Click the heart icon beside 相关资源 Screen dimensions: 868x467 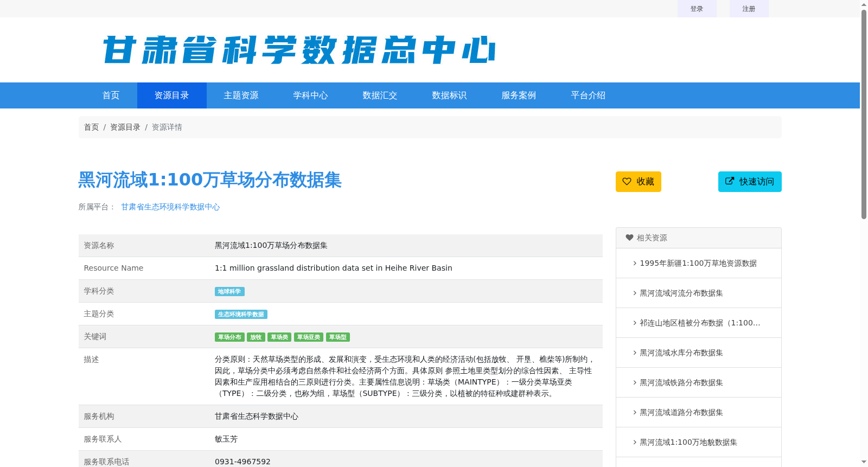[629, 238]
